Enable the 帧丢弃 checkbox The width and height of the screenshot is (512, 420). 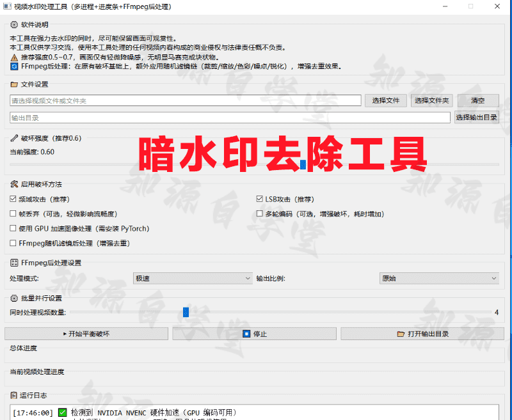click(x=13, y=214)
